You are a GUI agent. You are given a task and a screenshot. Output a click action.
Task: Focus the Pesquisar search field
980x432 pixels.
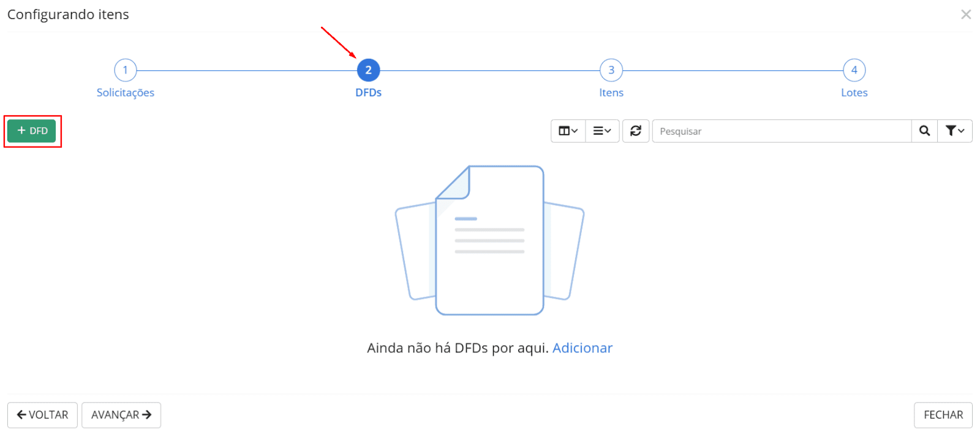(x=781, y=131)
